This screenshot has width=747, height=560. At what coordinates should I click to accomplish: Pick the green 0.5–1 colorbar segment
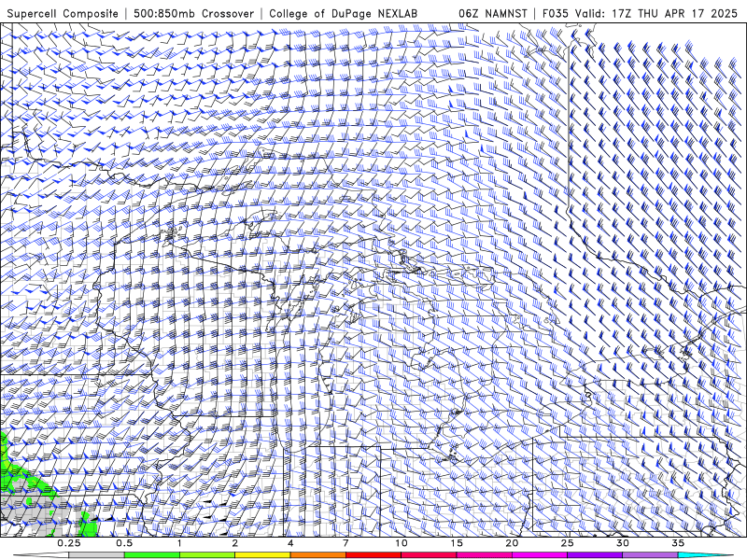(x=152, y=554)
